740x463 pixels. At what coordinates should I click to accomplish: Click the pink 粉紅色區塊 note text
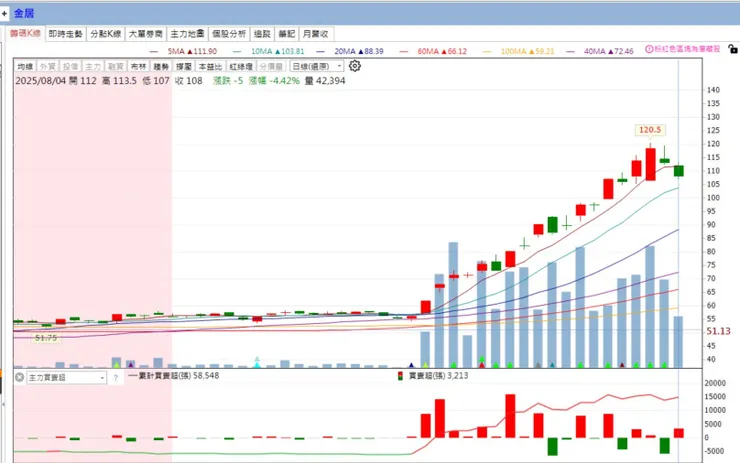pos(687,49)
